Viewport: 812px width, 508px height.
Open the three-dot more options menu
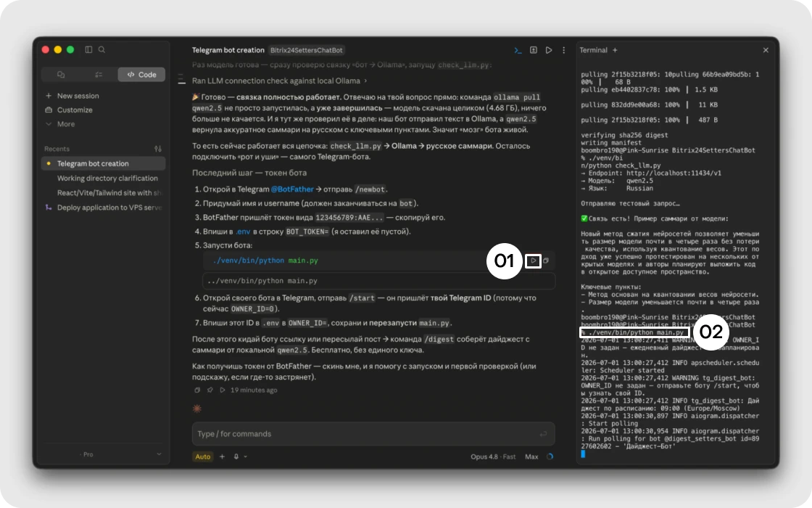pyautogui.click(x=564, y=50)
